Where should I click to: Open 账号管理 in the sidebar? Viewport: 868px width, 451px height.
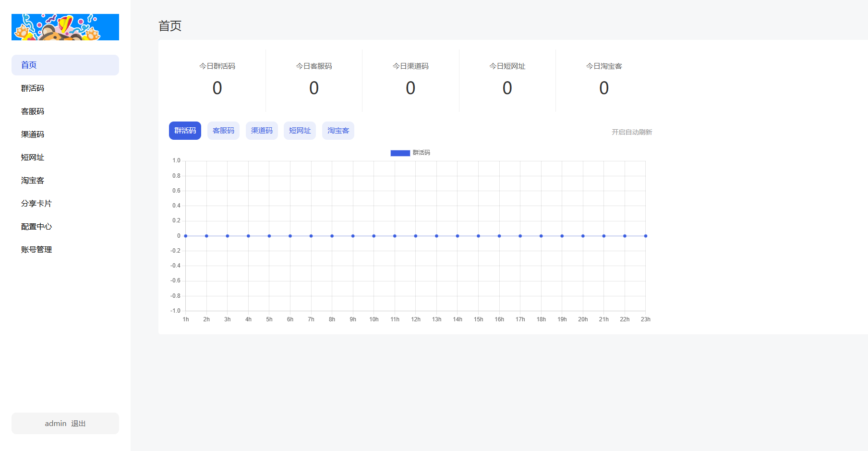(x=36, y=250)
